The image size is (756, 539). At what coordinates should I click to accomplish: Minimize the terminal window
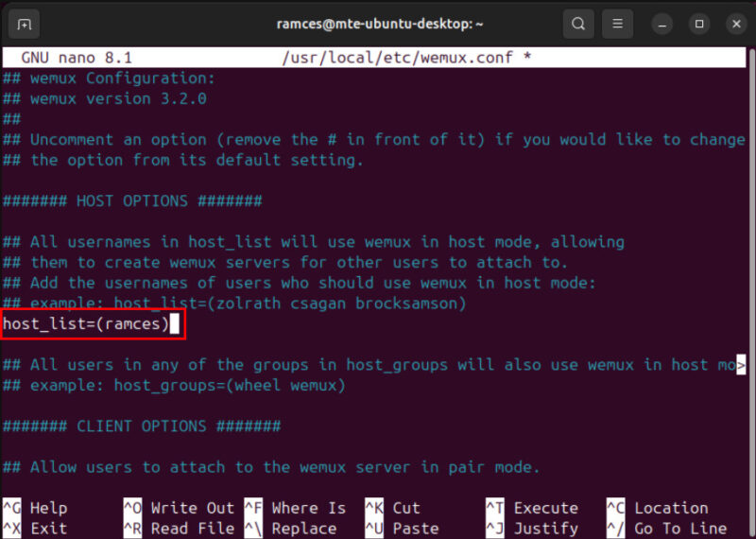(x=662, y=25)
